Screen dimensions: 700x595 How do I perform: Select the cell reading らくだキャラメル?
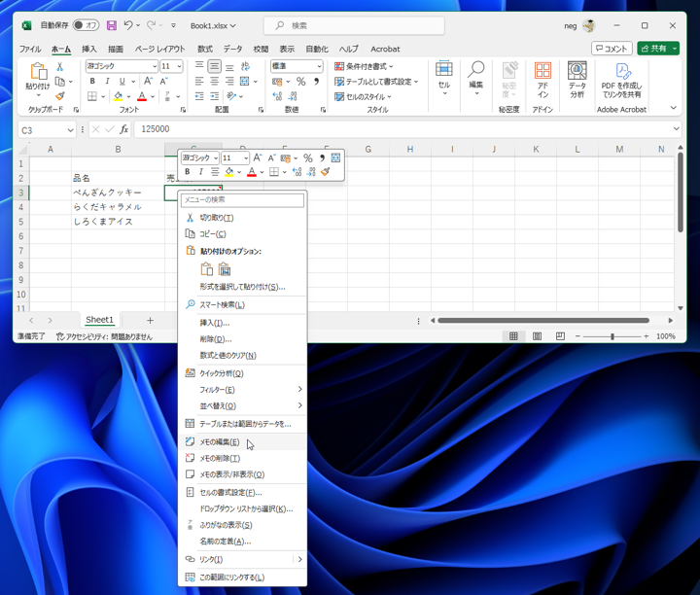(x=118, y=207)
